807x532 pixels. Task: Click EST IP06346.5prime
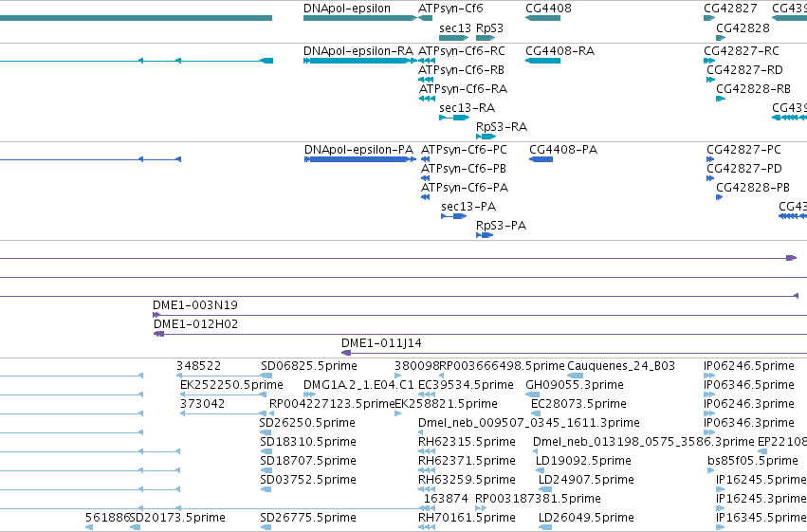coord(749,385)
